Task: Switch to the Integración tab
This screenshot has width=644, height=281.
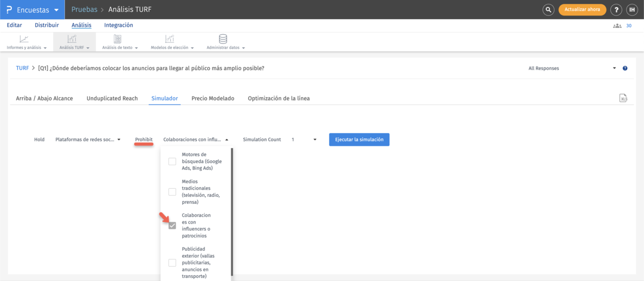Action: click(119, 25)
